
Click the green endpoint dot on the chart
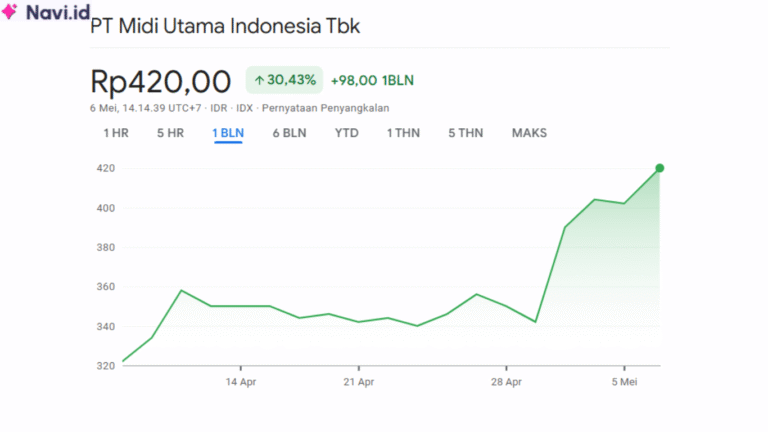(660, 168)
